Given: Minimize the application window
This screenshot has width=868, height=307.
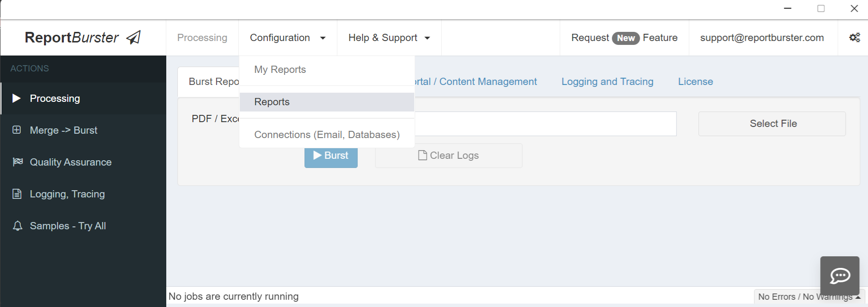Looking at the screenshot, I should 788,8.
